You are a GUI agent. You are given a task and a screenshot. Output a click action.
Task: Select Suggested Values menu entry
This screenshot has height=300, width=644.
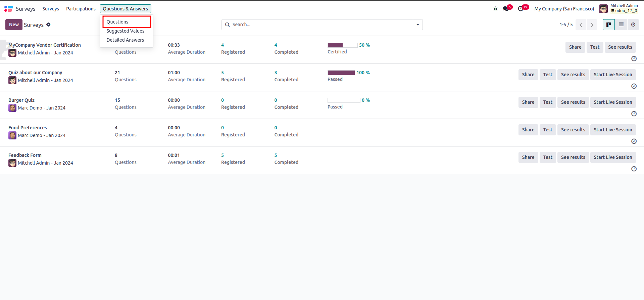click(x=125, y=31)
